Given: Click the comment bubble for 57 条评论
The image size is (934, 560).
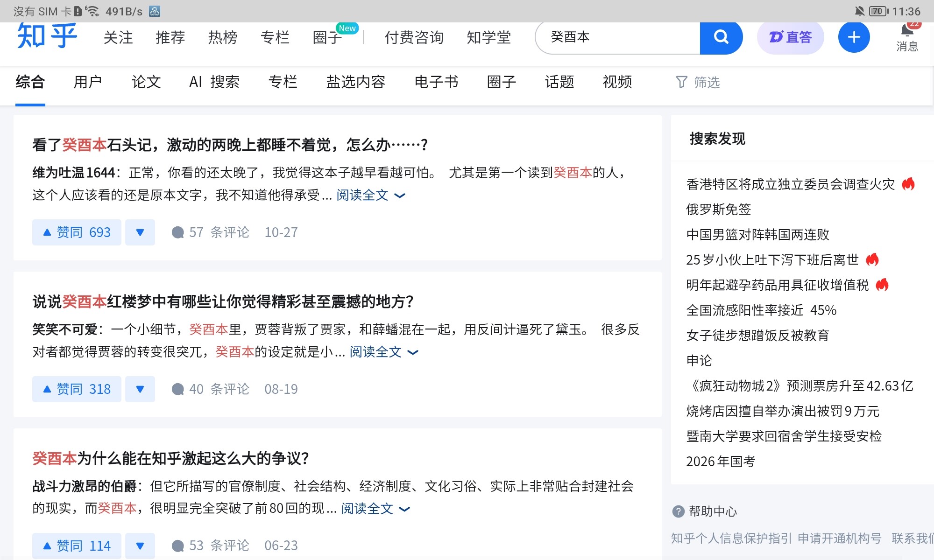Looking at the screenshot, I should (177, 232).
